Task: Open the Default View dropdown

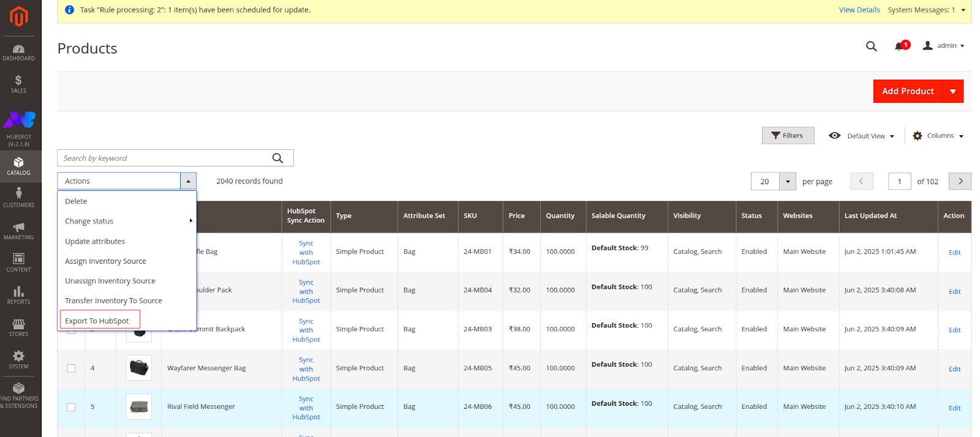Action: click(862, 136)
